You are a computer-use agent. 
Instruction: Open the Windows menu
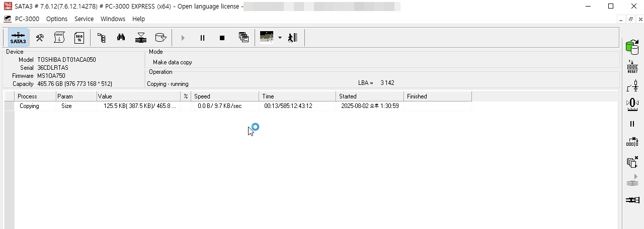[x=113, y=19]
